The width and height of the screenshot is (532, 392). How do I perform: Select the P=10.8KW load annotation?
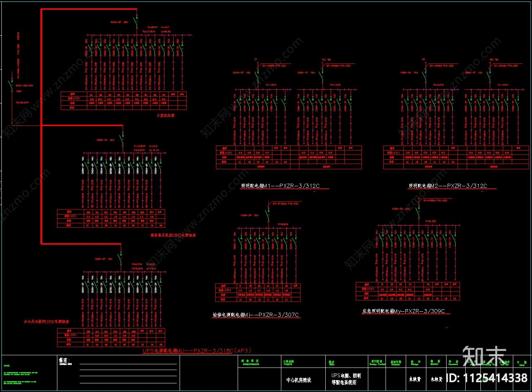[140, 146]
